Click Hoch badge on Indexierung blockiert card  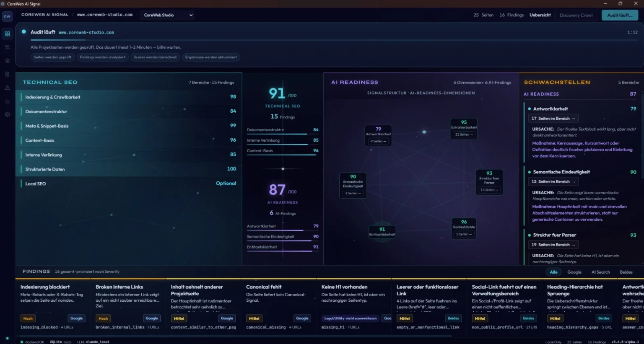click(28, 318)
